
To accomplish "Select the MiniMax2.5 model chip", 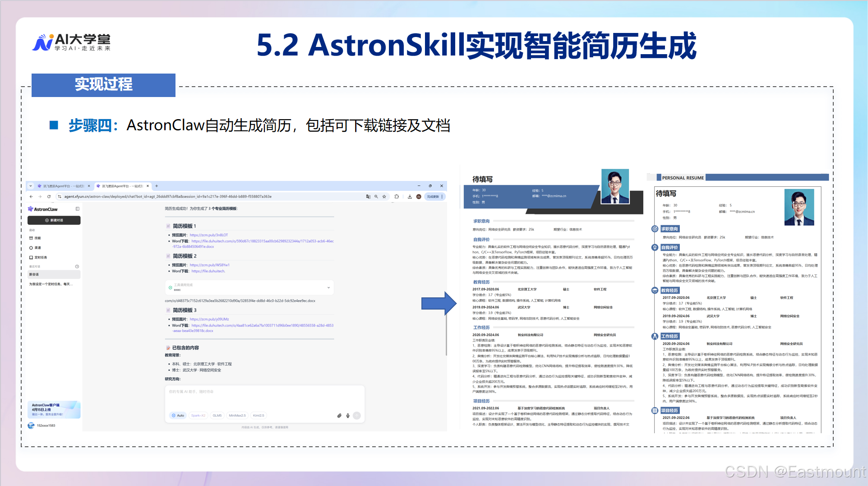I will point(237,416).
